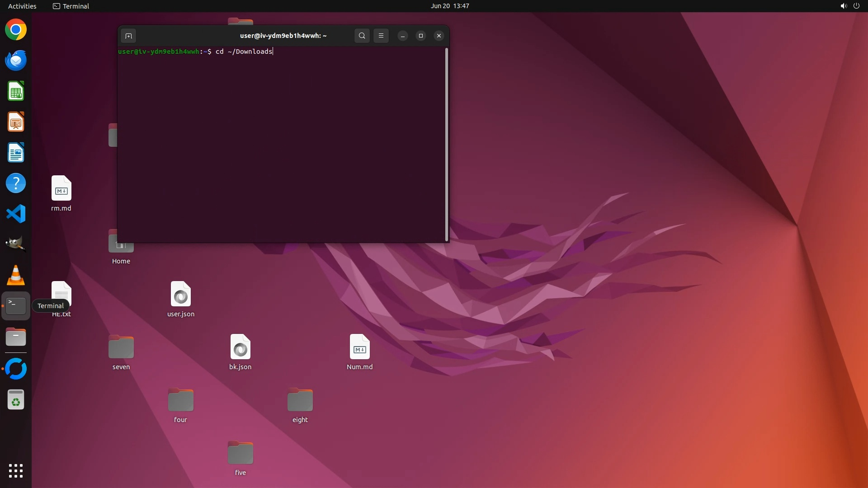The height and width of the screenshot is (488, 868).
Task: Open system volume and power menu
Action: pos(849,6)
